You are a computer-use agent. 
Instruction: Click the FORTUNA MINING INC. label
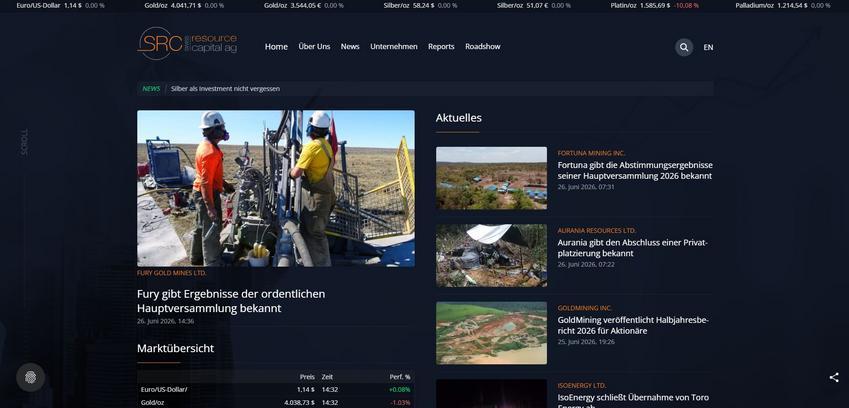coord(591,153)
